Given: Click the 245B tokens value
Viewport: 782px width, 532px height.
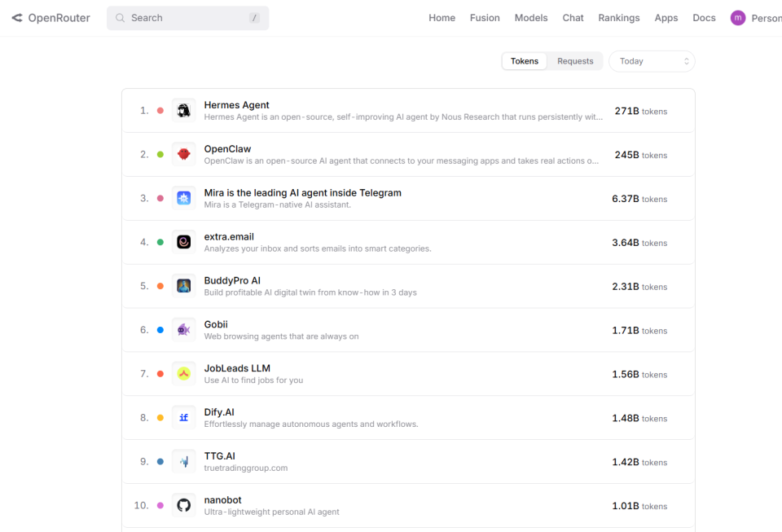Looking at the screenshot, I should pyautogui.click(x=641, y=155).
